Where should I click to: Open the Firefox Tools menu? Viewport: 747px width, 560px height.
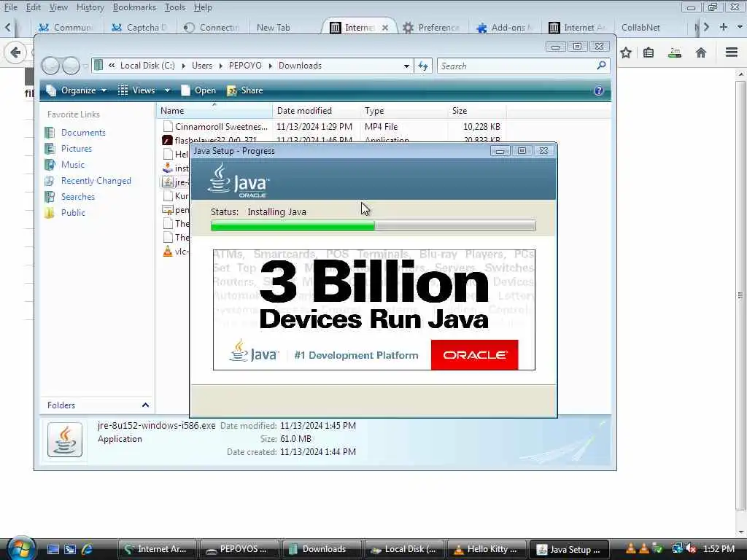tap(175, 7)
